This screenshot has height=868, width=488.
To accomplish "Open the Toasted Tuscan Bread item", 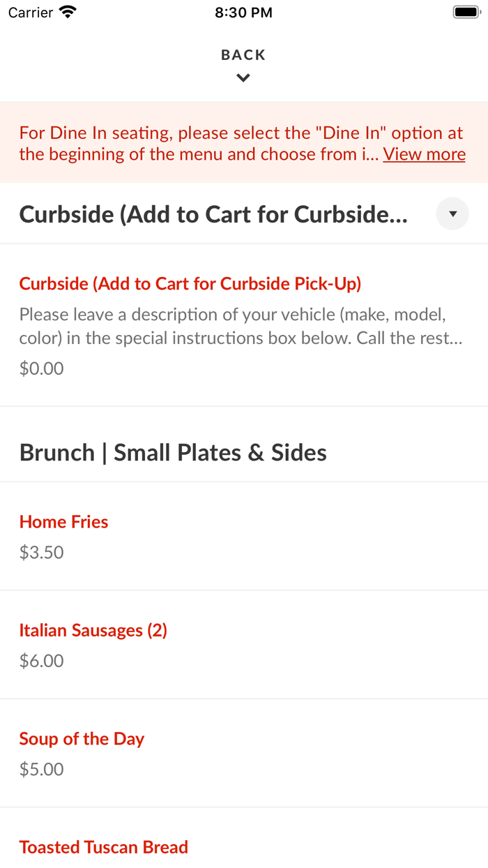I will tap(104, 847).
